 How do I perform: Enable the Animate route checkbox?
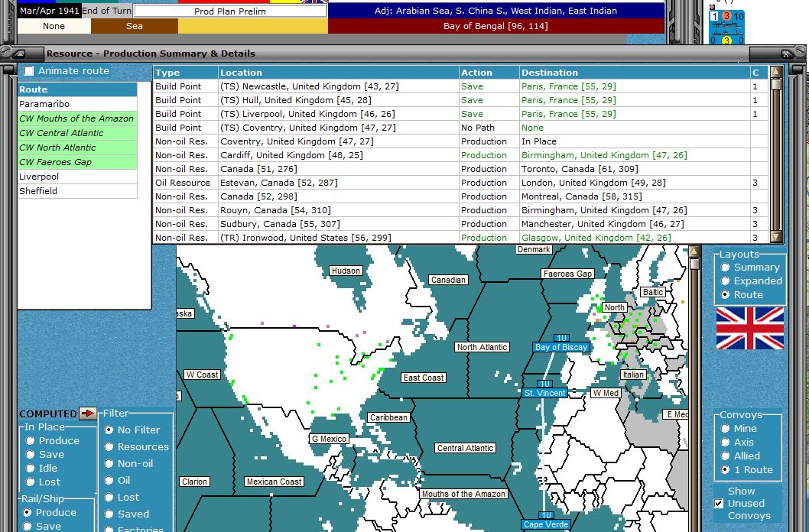pos(29,70)
